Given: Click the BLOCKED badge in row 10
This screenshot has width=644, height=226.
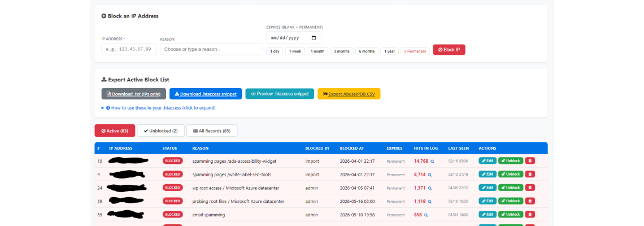Looking at the screenshot, I should click(x=172, y=161).
